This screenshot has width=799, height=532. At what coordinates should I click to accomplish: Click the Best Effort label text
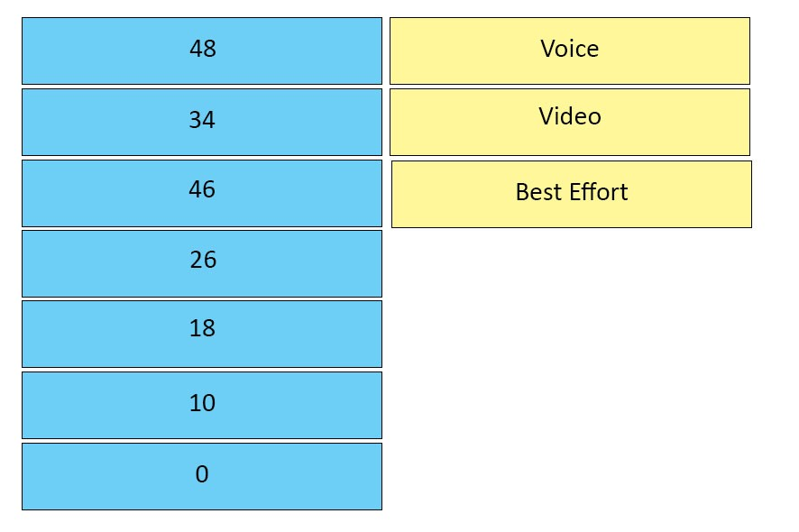(x=572, y=192)
